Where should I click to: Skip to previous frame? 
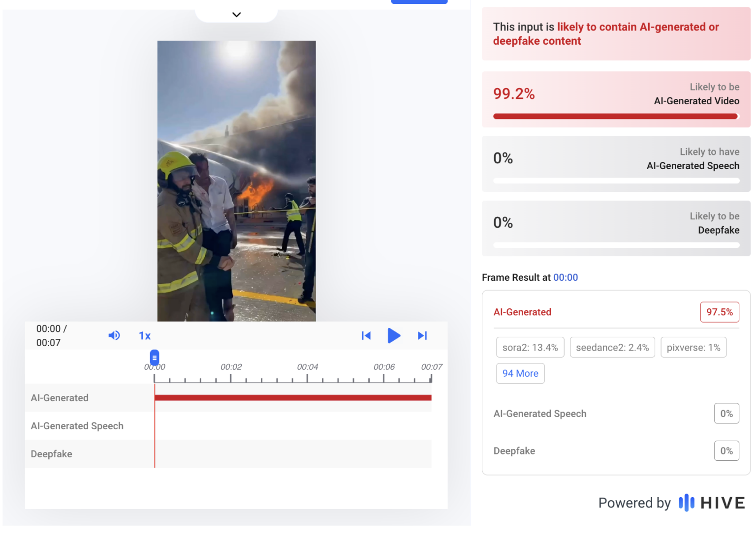click(366, 336)
